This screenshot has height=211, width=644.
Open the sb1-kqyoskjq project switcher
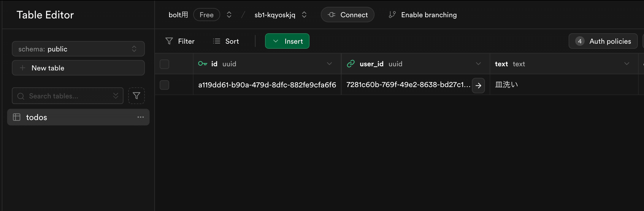click(304, 15)
